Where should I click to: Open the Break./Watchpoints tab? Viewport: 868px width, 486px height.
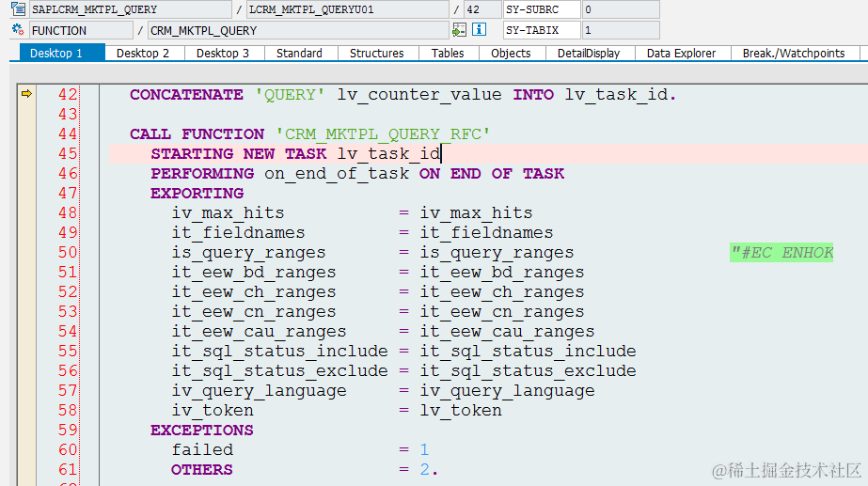click(x=794, y=54)
